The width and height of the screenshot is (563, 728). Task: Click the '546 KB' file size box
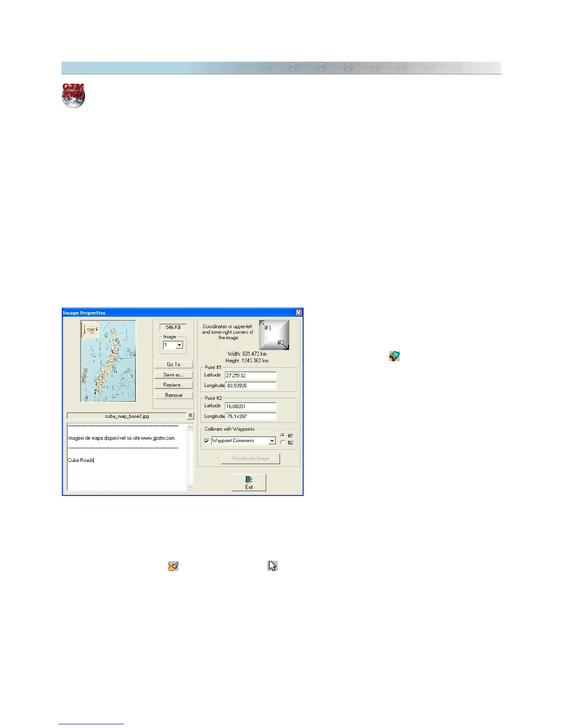tap(173, 327)
